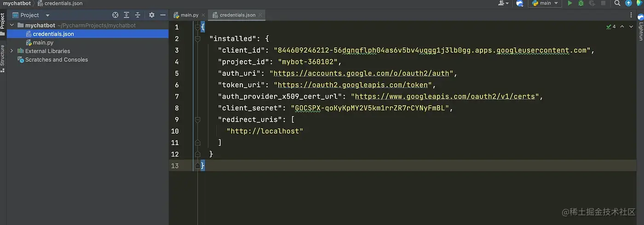Open the Lightrun right-side tool tab

coord(641,27)
